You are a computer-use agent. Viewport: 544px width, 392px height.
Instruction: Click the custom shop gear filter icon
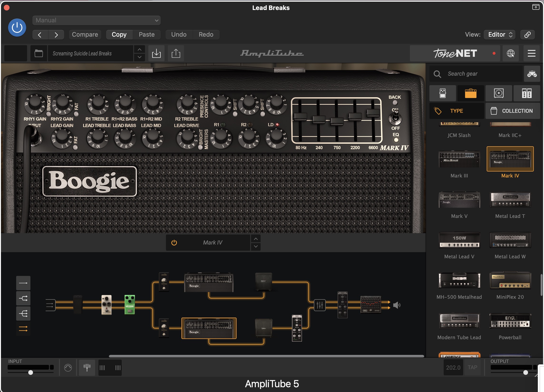[532, 74]
